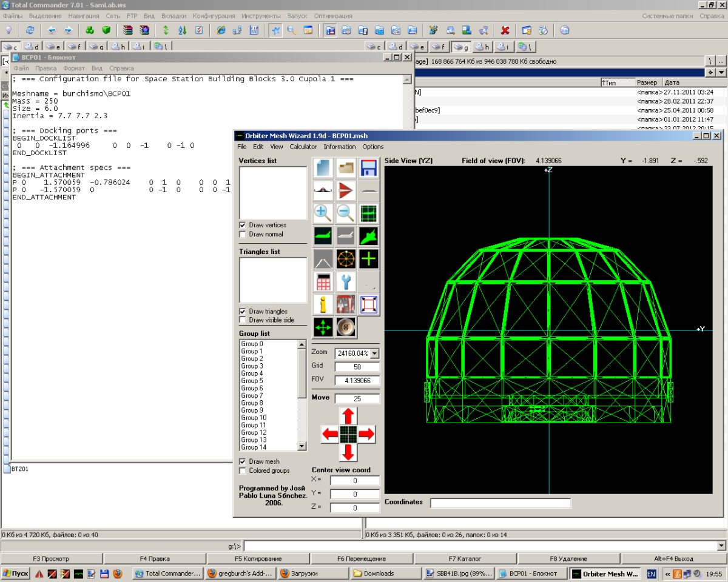
Task: Open Формат menu in Notepad
Action: 74,69
